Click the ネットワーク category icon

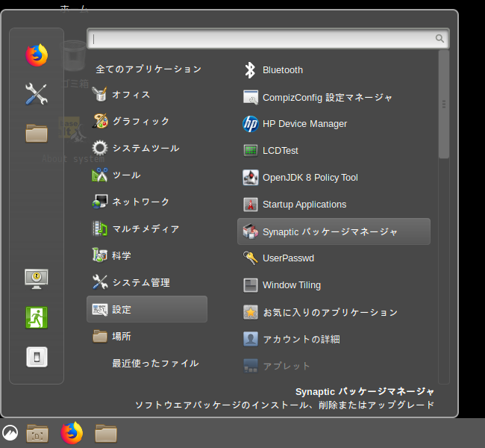(x=100, y=202)
